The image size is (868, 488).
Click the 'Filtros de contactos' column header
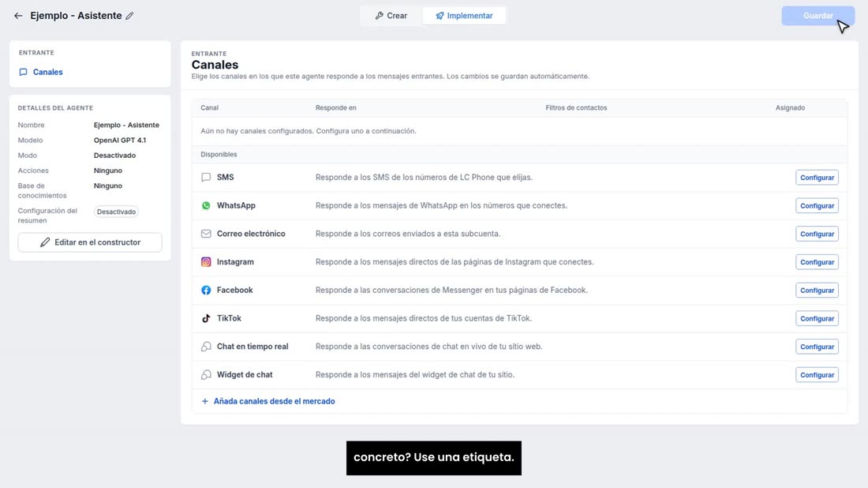point(576,108)
